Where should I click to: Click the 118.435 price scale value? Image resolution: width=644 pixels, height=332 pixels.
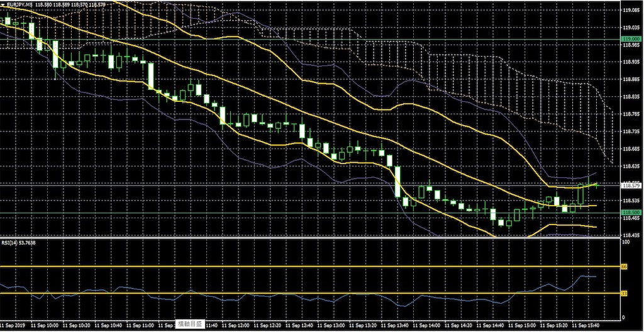tap(631, 236)
